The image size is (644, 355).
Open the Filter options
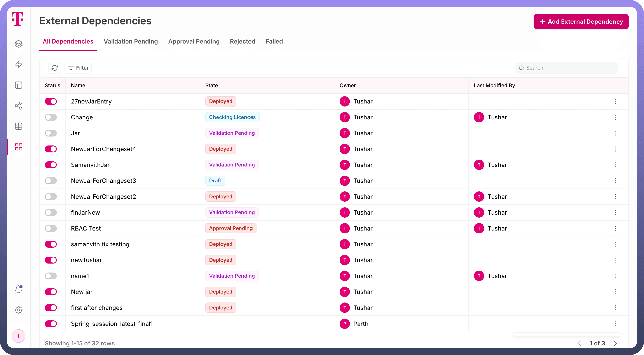tap(78, 68)
